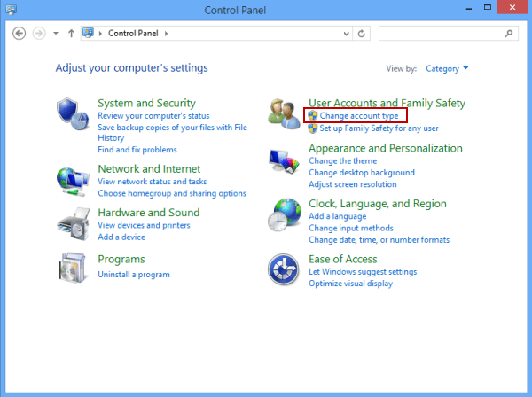Select Uninstall a program

[134, 275]
